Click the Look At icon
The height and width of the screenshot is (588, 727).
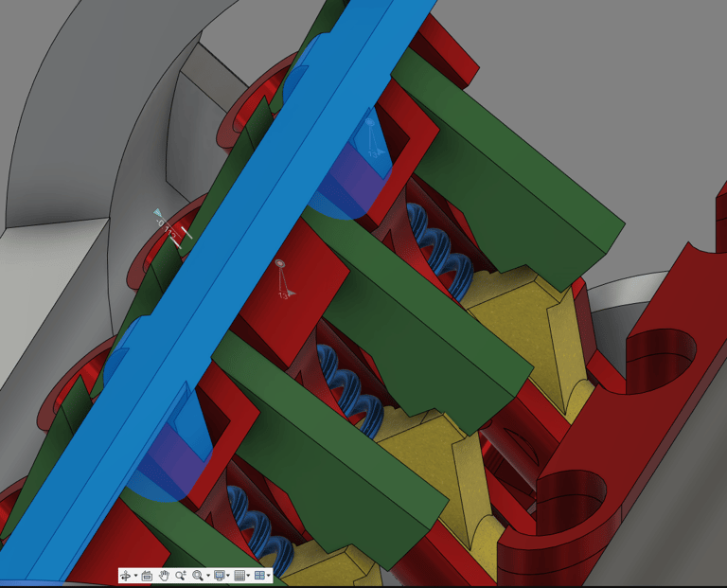tap(147, 576)
